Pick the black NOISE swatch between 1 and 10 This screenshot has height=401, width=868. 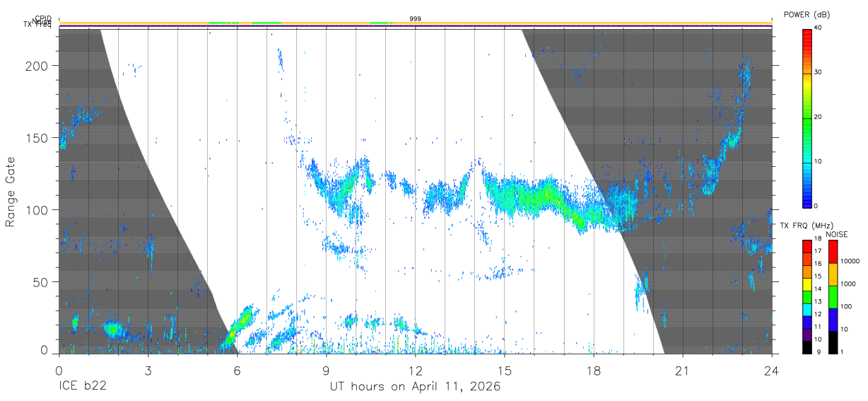833,342
